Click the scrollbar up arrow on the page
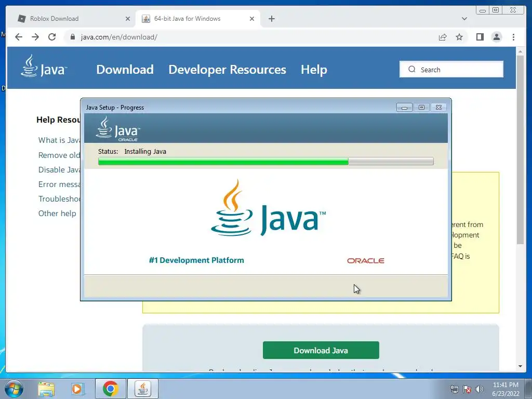532x399 pixels. [520, 51]
